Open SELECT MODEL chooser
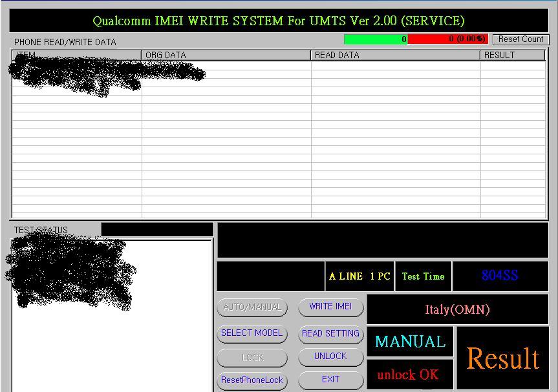 point(252,333)
